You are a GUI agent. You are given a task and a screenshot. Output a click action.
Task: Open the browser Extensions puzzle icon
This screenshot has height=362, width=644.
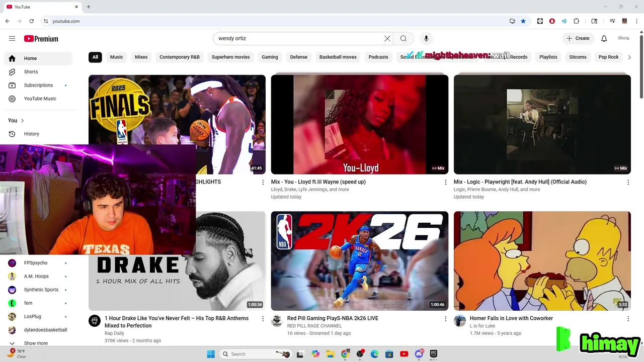(x=577, y=21)
